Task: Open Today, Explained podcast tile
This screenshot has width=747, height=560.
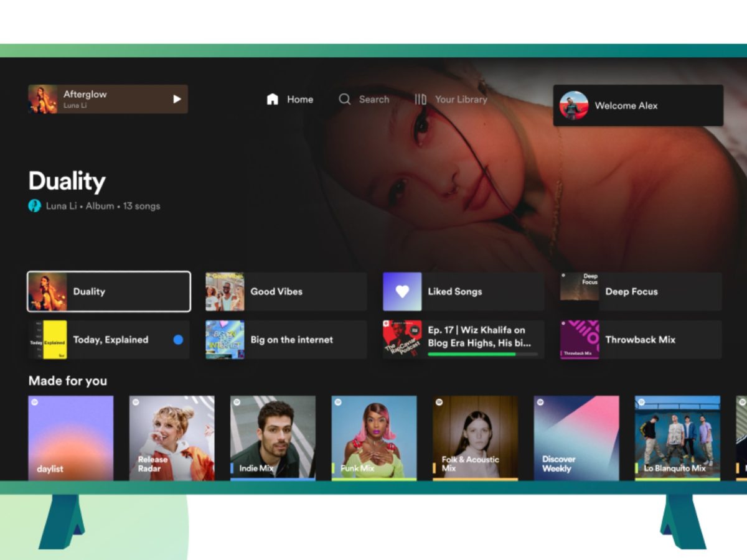Action: coord(109,340)
